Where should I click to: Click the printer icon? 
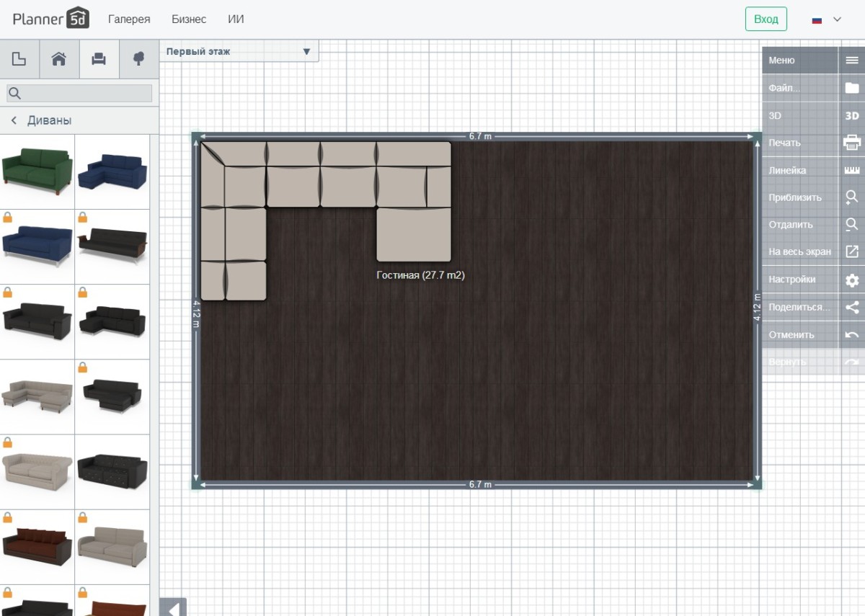coord(852,143)
